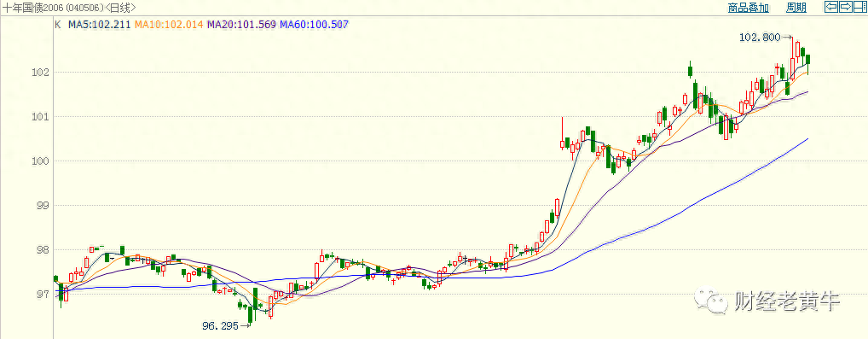Image resolution: width=868 pixels, height=339 pixels.
Task: Select the MA5:102.211 indicator label
Action: coord(100,25)
